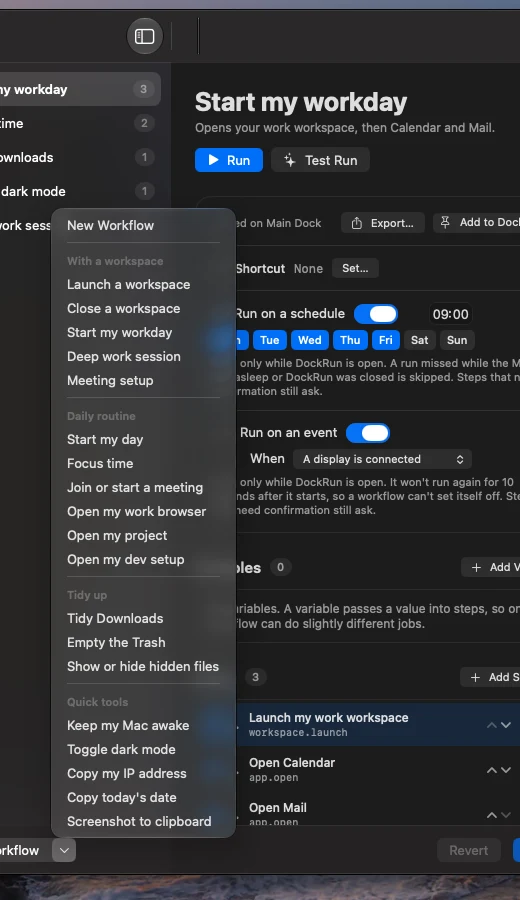Move Open Mail step up

tap(492, 815)
